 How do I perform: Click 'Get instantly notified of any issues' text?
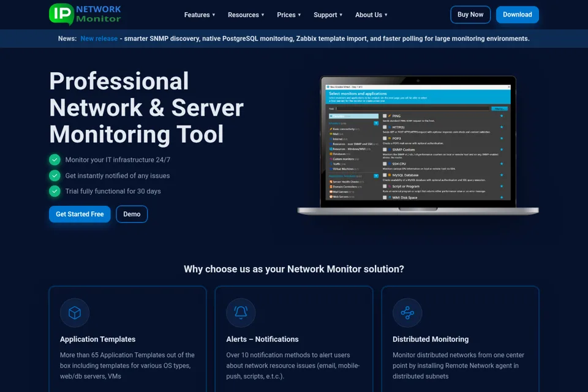pos(118,176)
